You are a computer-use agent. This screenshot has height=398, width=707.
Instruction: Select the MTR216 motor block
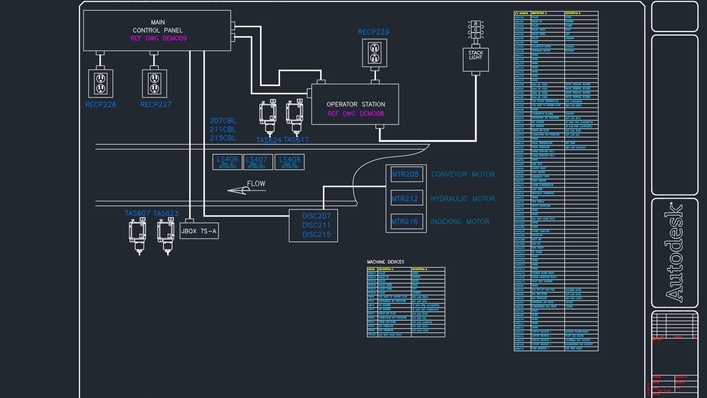(x=406, y=221)
